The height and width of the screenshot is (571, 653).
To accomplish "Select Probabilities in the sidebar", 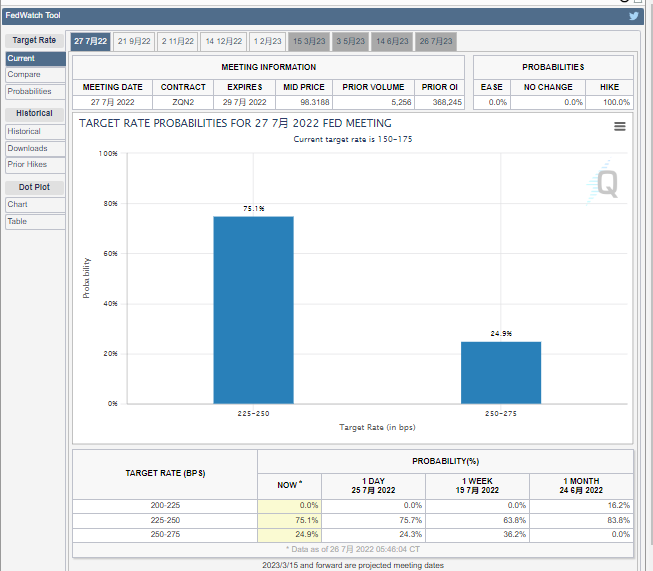I will (29, 91).
